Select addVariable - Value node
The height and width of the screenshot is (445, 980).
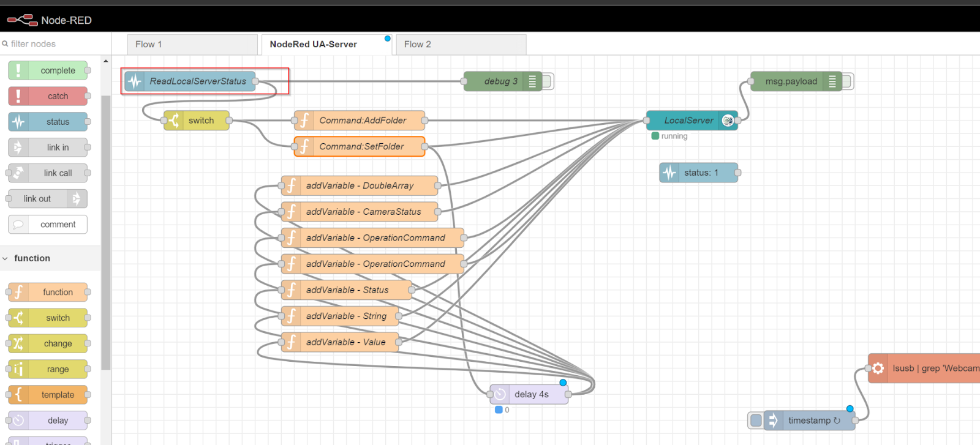pos(340,342)
